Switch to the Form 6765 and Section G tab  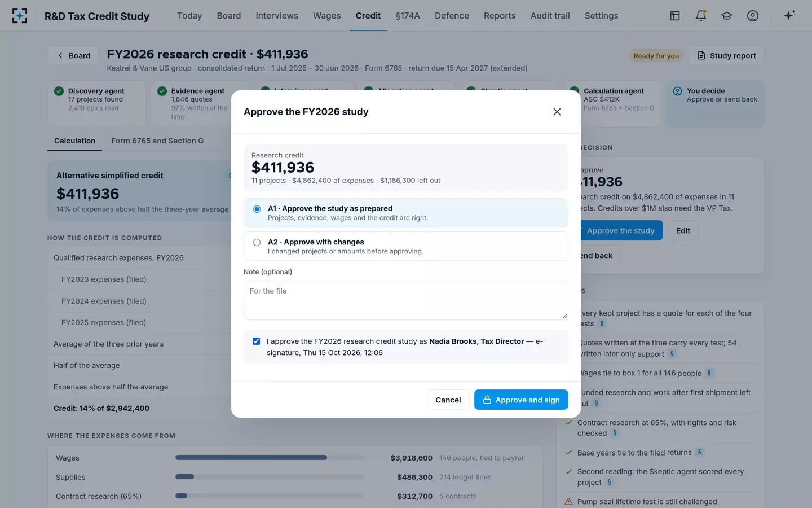pos(157,141)
